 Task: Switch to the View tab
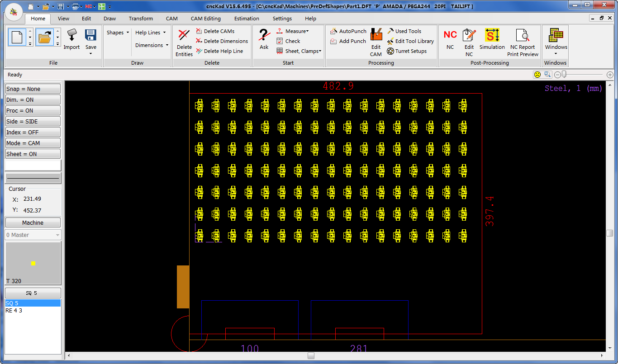[63, 19]
